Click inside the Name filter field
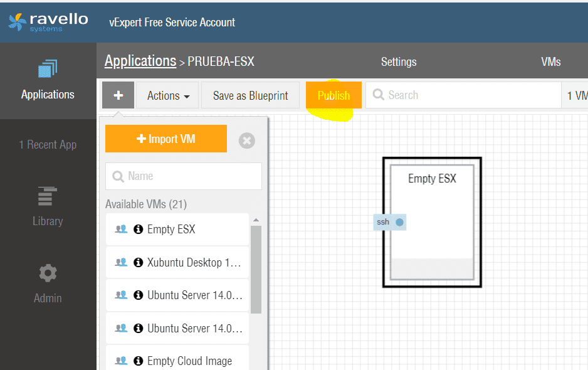Screen dimensions: 588x370 pyautogui.click(x=183, y=176)
